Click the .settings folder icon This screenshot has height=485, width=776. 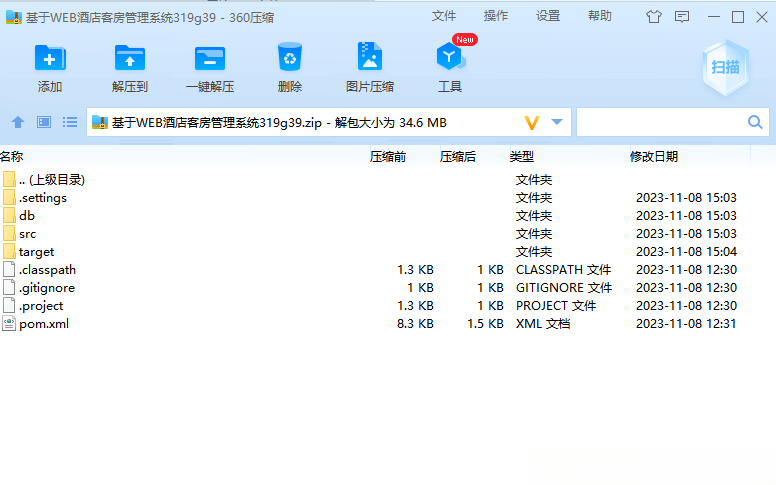pos(9,197)
